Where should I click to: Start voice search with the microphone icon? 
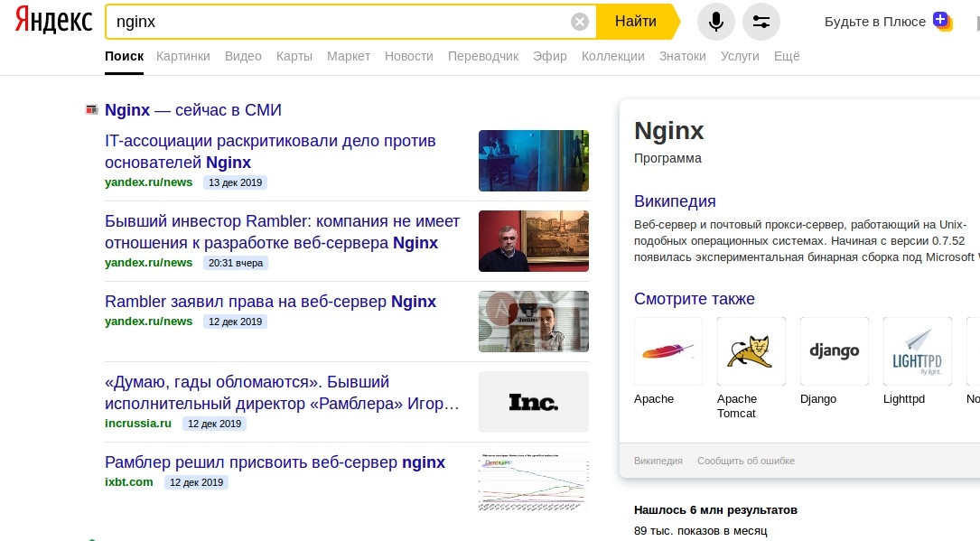click(x=716, y=22)
